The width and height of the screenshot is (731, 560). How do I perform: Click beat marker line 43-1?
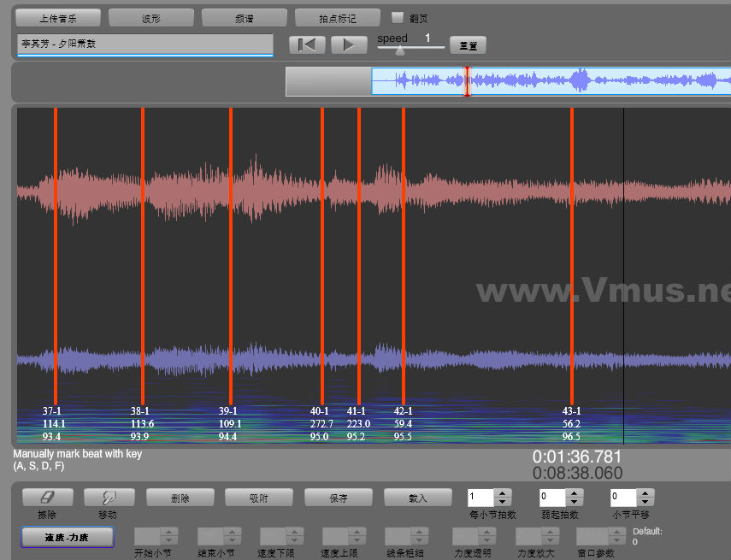[x=572, y=256]
